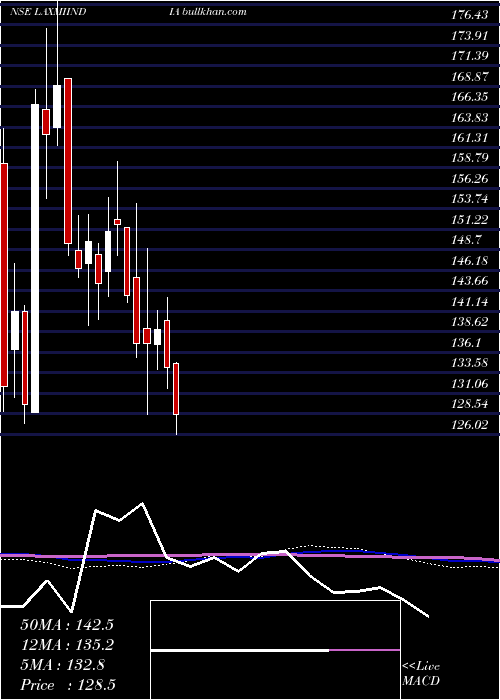Click the 176.43 price axis label
The image size is (500, 700).
coord(469,15)
